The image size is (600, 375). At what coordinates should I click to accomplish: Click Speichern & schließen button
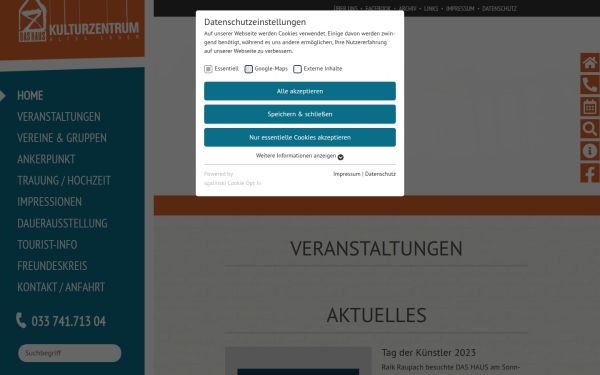click(300, 114)
